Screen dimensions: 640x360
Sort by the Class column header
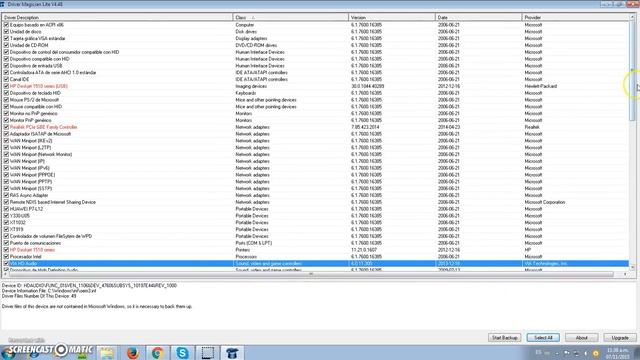[x=291, y=18]
